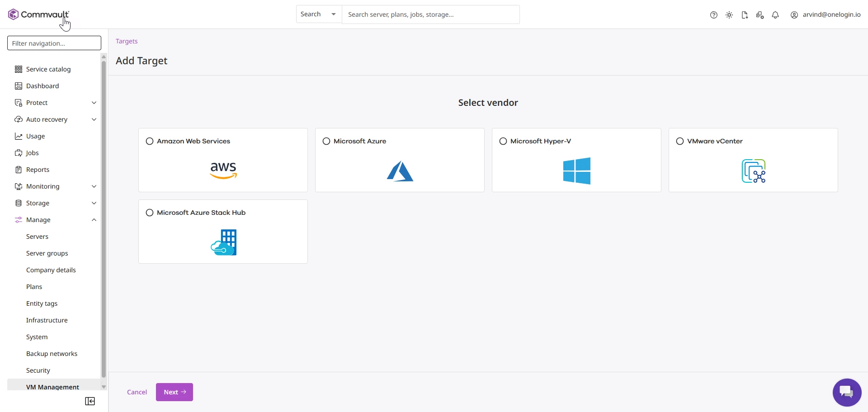The height and width of the screenshot is (412, 868).
Task: Click the Targets breadcrumb link
Action: 127,41
